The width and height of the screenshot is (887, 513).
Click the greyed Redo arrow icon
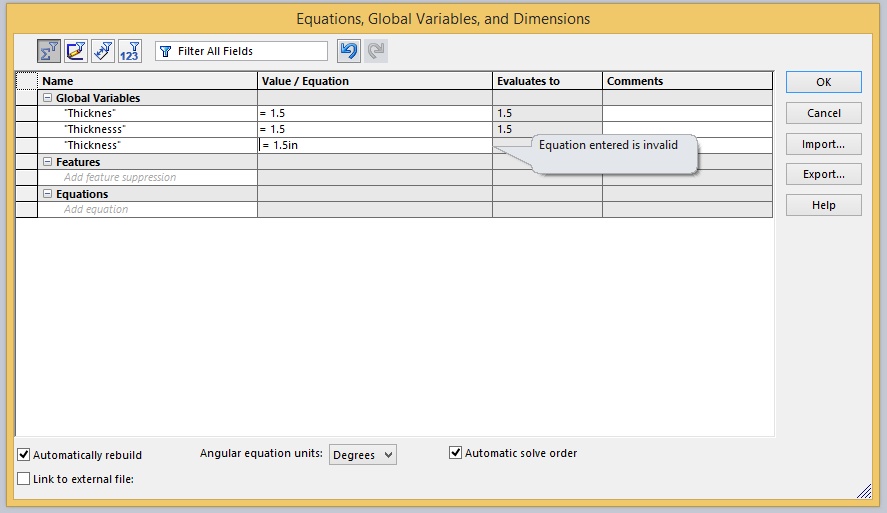[x=376, y=51]
